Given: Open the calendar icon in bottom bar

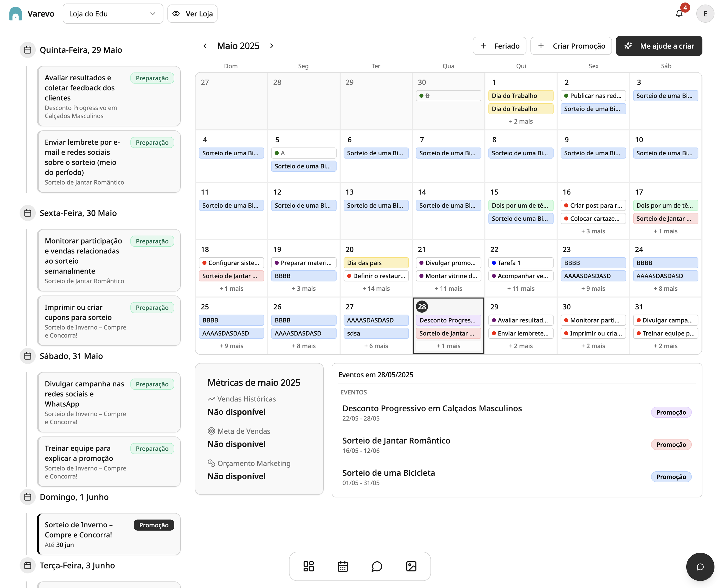Looking at the screenshot, I should coord(343,566).
